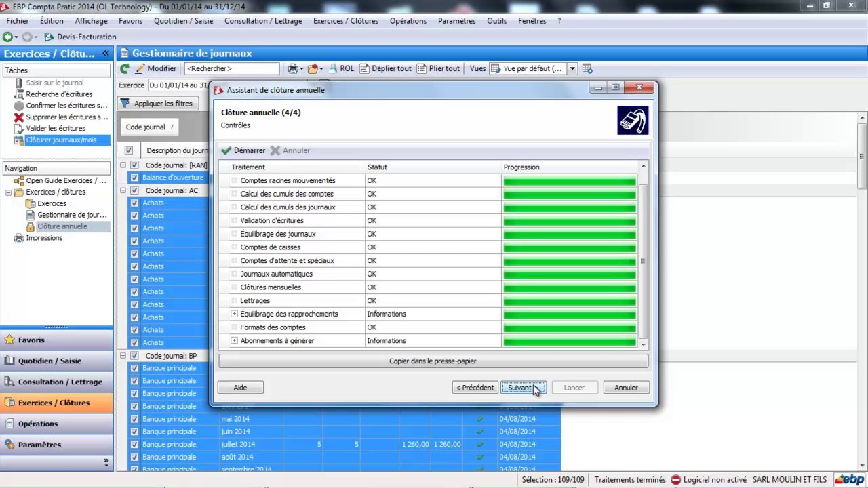Uncheck the Banque principale juillet 2014 checkbox
This screenshot has width=868, height=488.
pos(134,445)
